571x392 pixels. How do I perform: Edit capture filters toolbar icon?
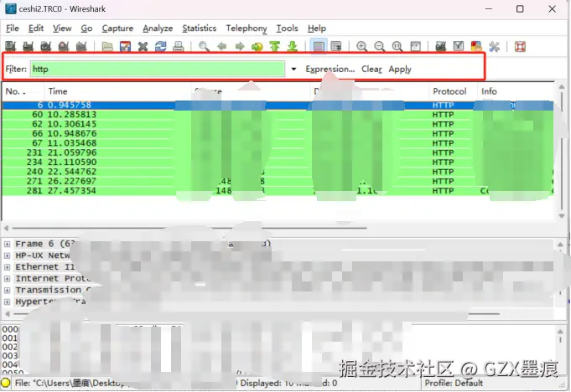(x=441, y=46)
